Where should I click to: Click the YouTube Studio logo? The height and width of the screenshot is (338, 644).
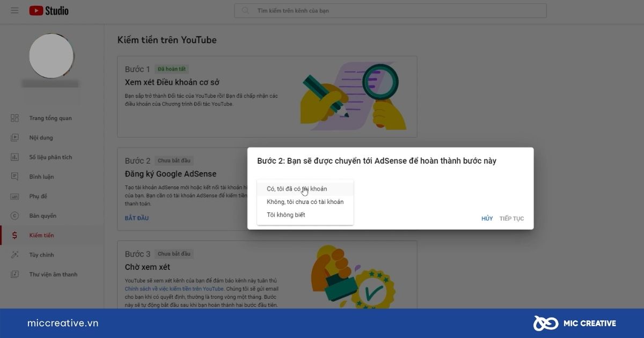point(49,11)
